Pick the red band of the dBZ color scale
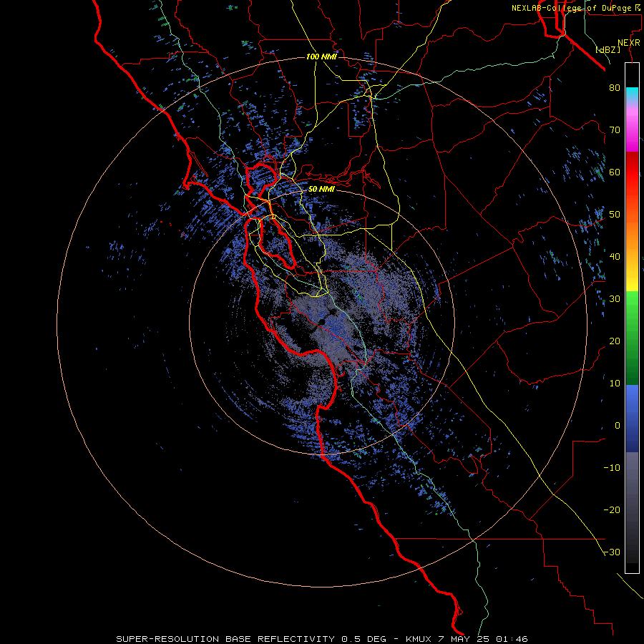The width and height of the screenshot is (644, 644). [632, 172]
